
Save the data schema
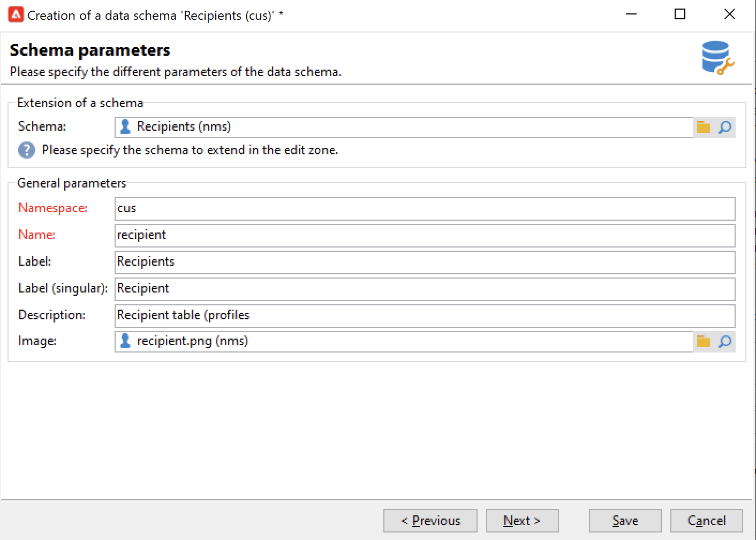pos(625,521)
